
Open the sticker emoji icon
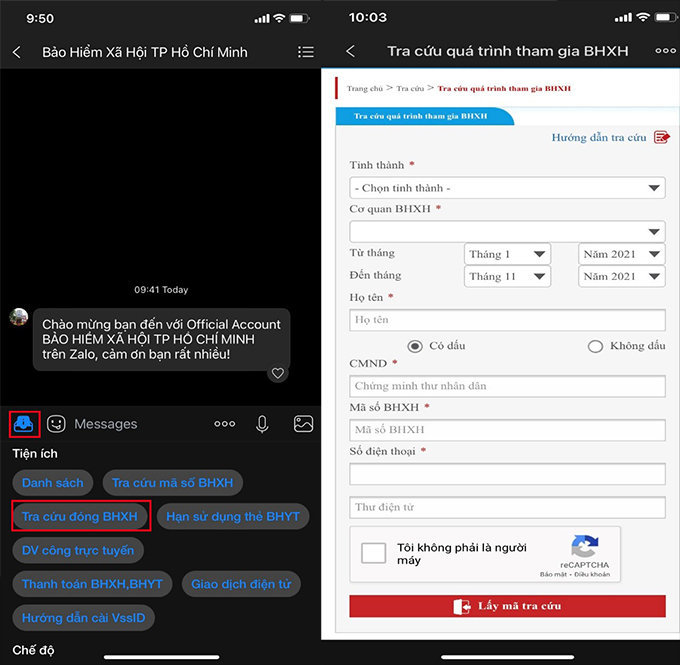pyautogui.click(x=56, y=424)
